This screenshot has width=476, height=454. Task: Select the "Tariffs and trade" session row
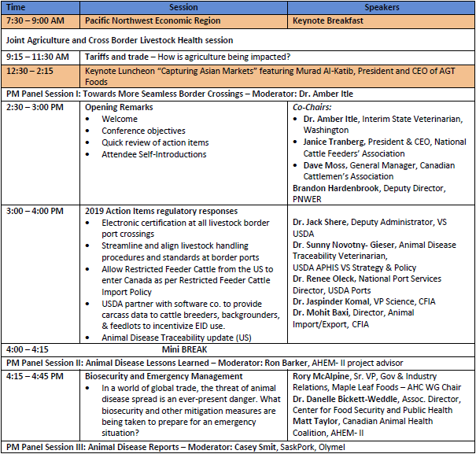click(x=187, y=57)
